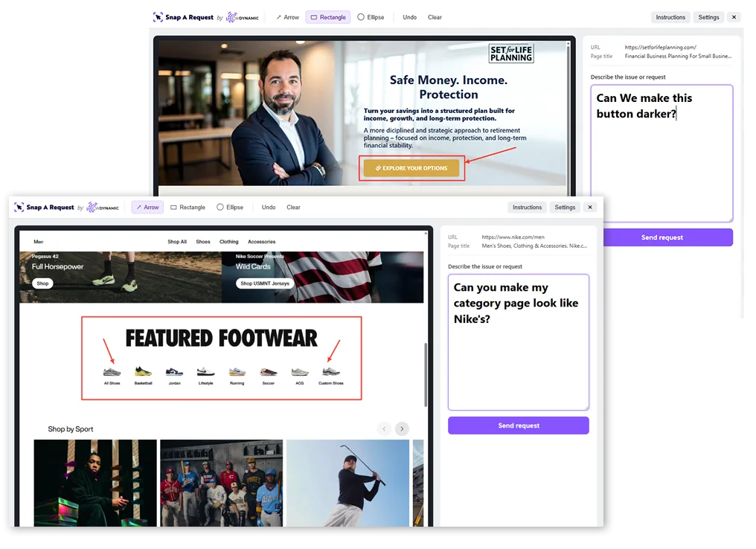Viewport: 756px width, 549px height.
Task: Click the Nike page preview scrollbar
Action: point(426,374)
